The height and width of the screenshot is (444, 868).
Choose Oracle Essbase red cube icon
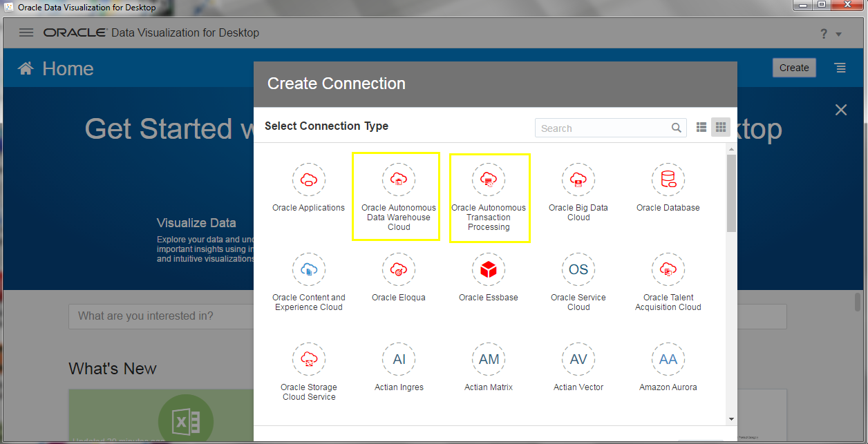coord(489,270)
